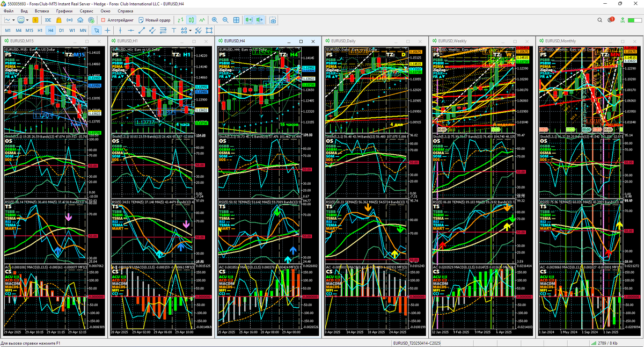This screenshot has width=644, height=347.
Task: Select the crosshair tool
Action: pyautogui.click(x=107, y=31)
